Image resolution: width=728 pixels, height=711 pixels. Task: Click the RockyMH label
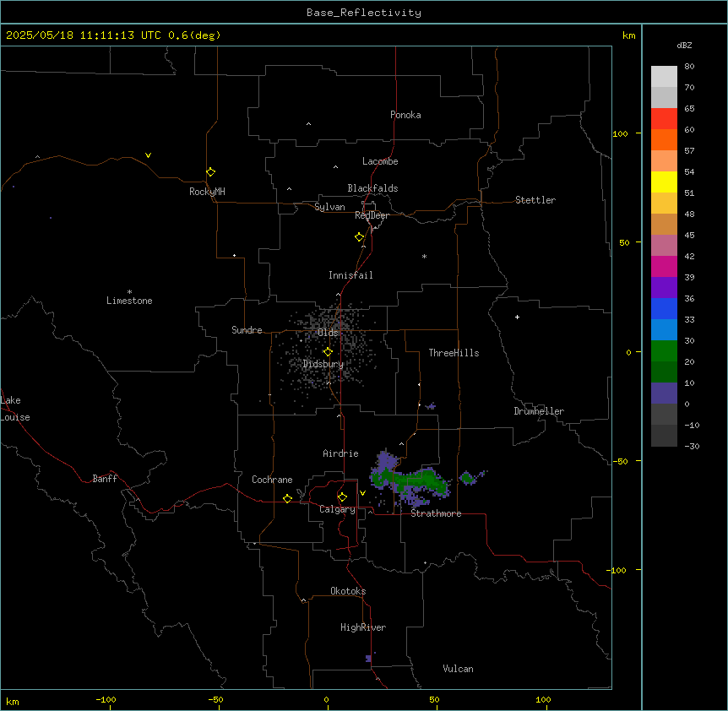click(x=207, y=192)
